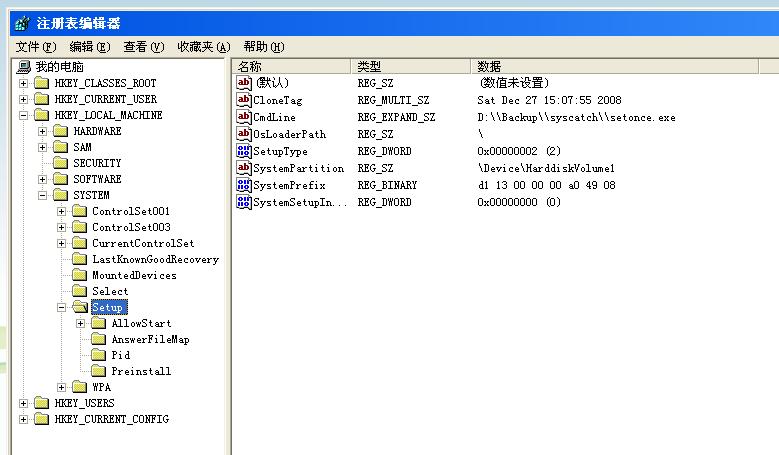Select the WPA key label

click(101, 387)
